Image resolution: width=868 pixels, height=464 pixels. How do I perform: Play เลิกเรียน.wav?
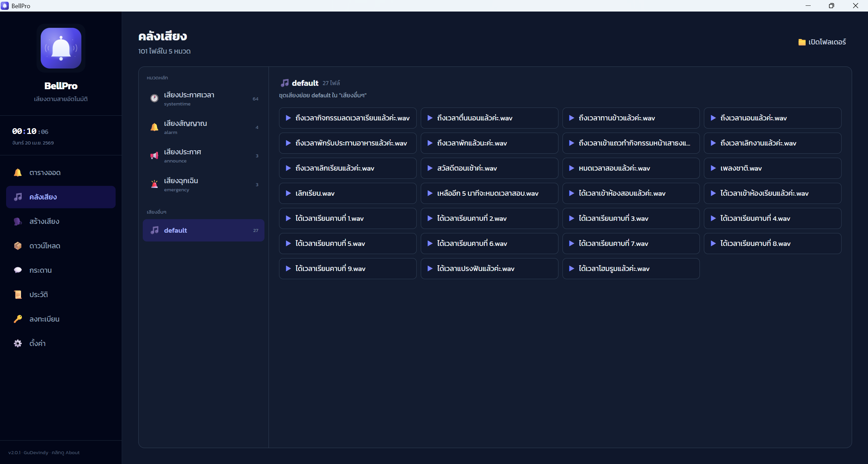pos(348,193)
